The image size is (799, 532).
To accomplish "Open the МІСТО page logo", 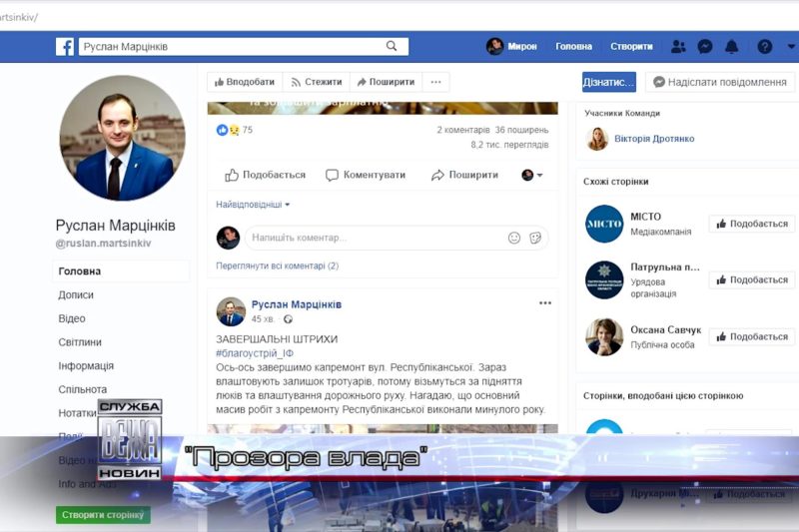I will pyautogui.click(x=604, y=224).
